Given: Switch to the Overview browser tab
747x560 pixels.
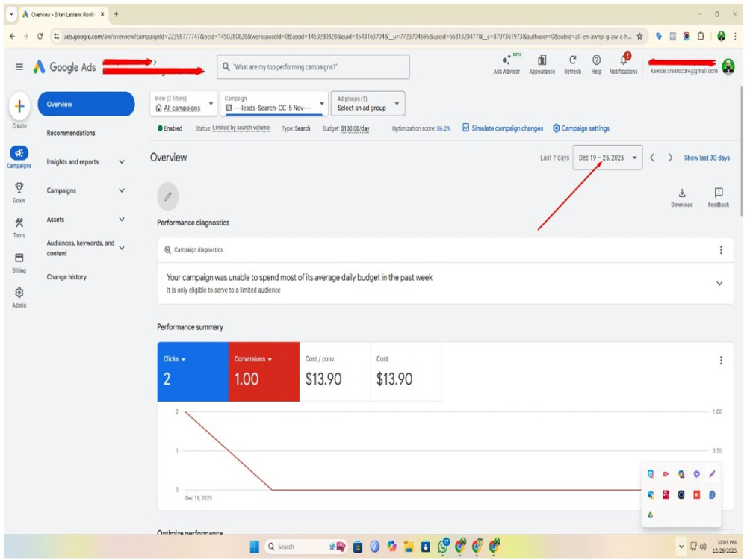Looking at the screenshot, I should tap(63, 14).
